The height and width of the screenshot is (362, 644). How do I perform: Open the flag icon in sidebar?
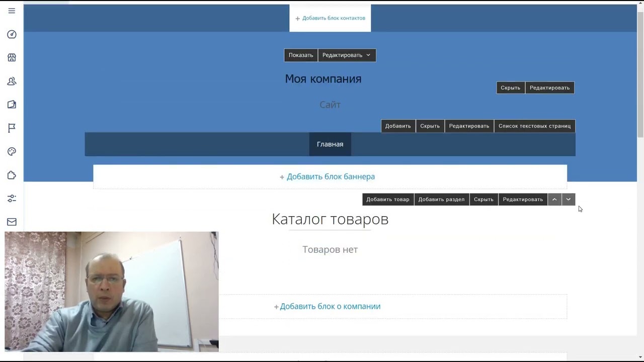12,128
